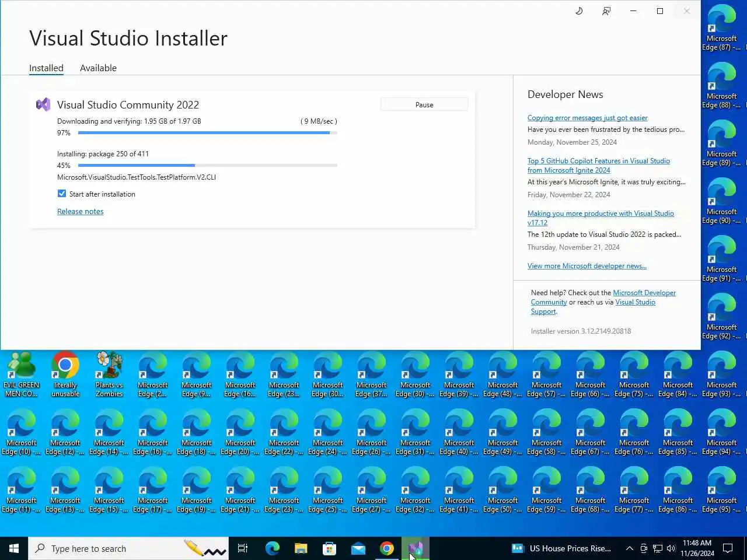Switch to the Available tab
The width and height of the screenshot is (747, 560).
click(x=98, y=68)
